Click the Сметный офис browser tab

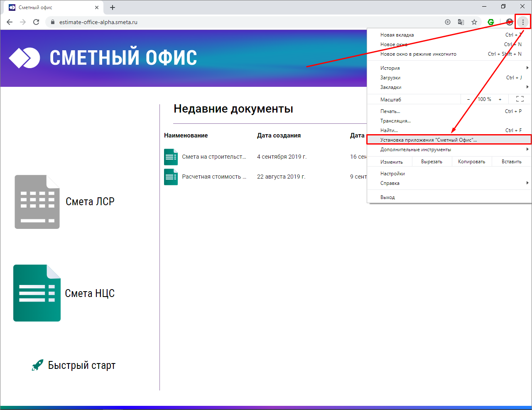52,7
